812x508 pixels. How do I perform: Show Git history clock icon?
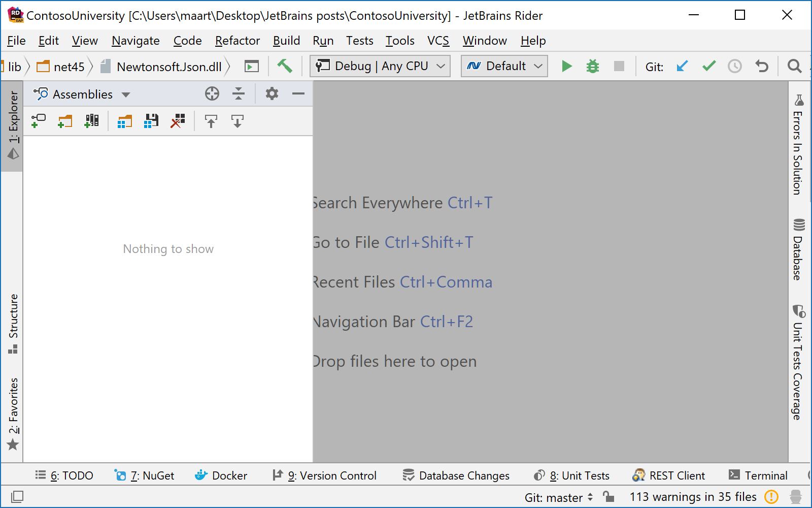tap(735, 66)
